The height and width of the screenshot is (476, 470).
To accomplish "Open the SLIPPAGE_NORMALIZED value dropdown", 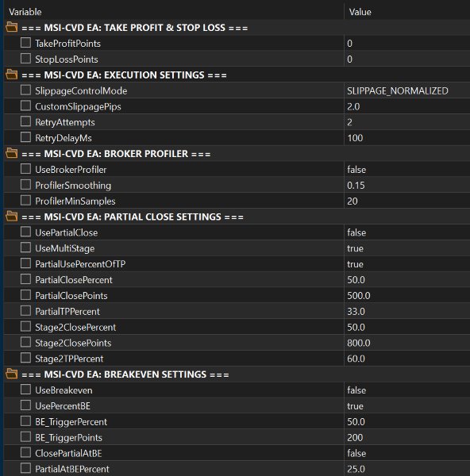I will (x=398, y=90).
